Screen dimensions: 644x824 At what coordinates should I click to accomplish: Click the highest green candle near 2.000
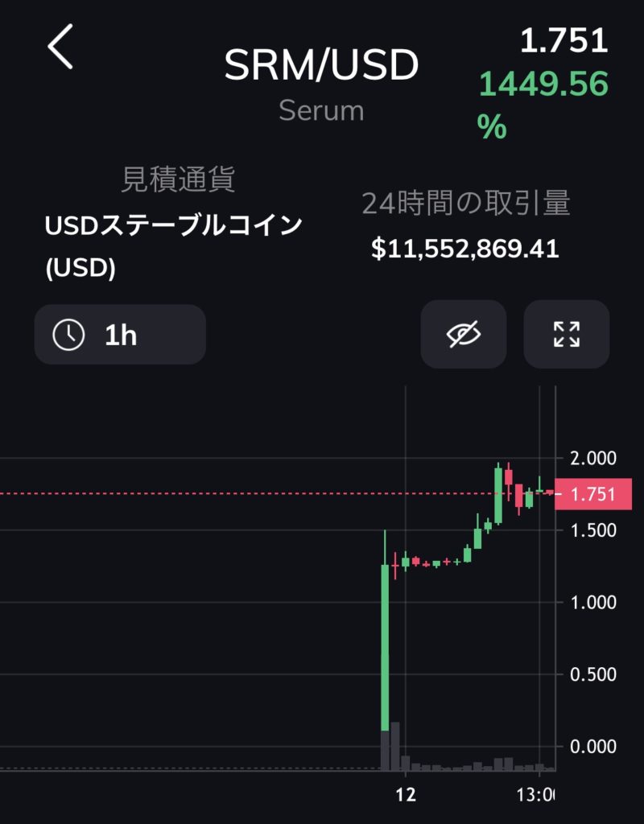point(497,494)
